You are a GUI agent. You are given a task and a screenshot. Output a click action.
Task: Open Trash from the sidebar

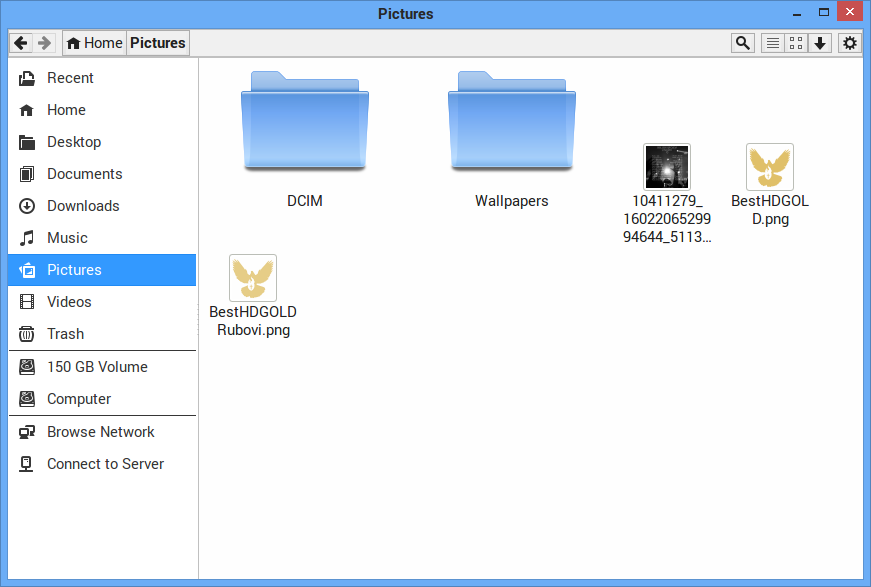click(x=65, y=334)
